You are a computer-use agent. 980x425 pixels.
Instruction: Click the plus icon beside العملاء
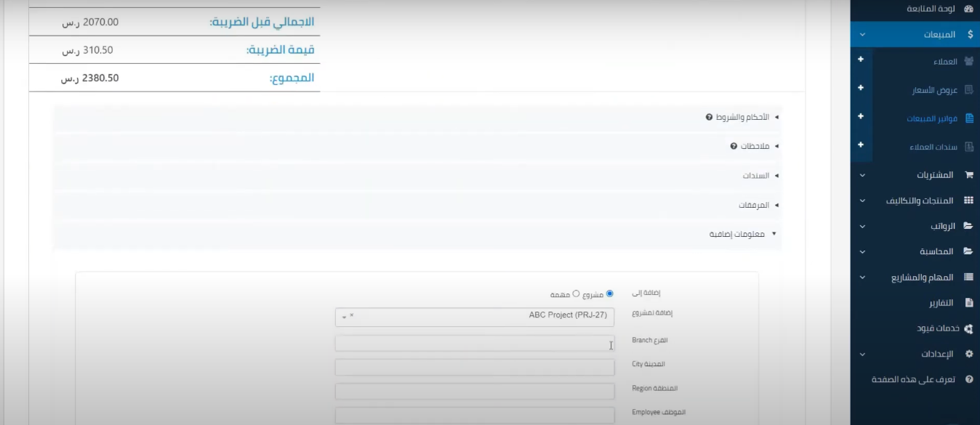[x=859, y=60]
